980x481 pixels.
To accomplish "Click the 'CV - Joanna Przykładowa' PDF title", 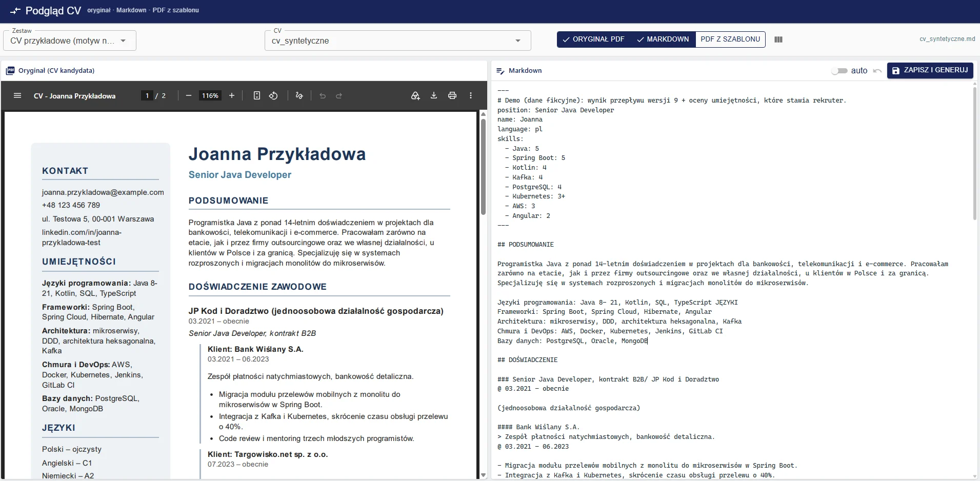I will tap(74, 96).
